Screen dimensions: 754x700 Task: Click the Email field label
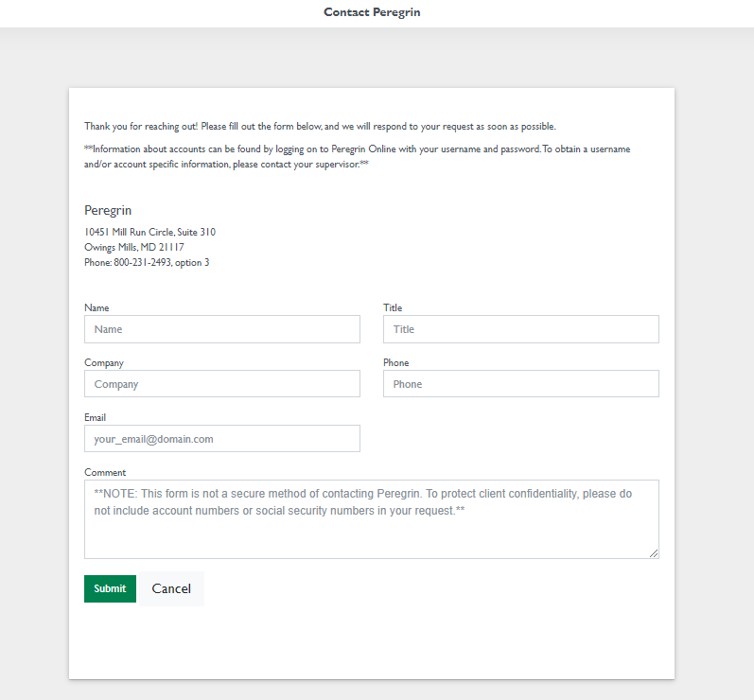[x=95, y=417]
